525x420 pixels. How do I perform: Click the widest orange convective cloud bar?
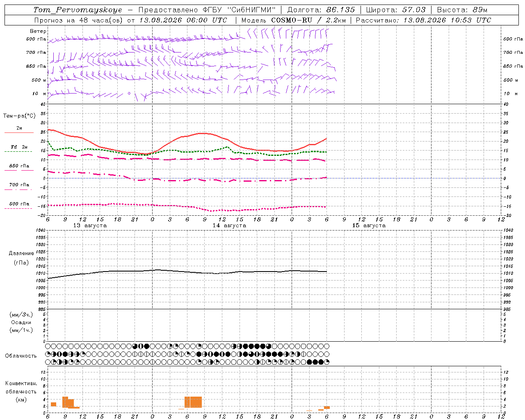point(193,402)
